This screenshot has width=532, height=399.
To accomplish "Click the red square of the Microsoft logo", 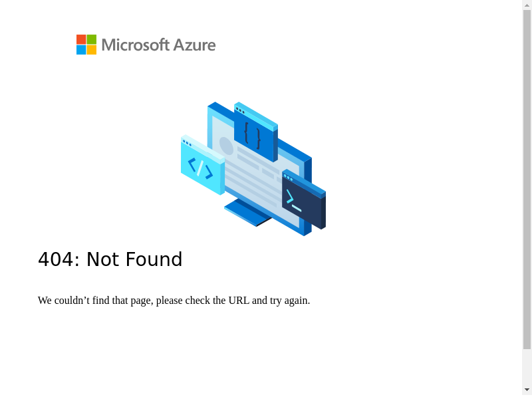I will (x=81, y=39).
